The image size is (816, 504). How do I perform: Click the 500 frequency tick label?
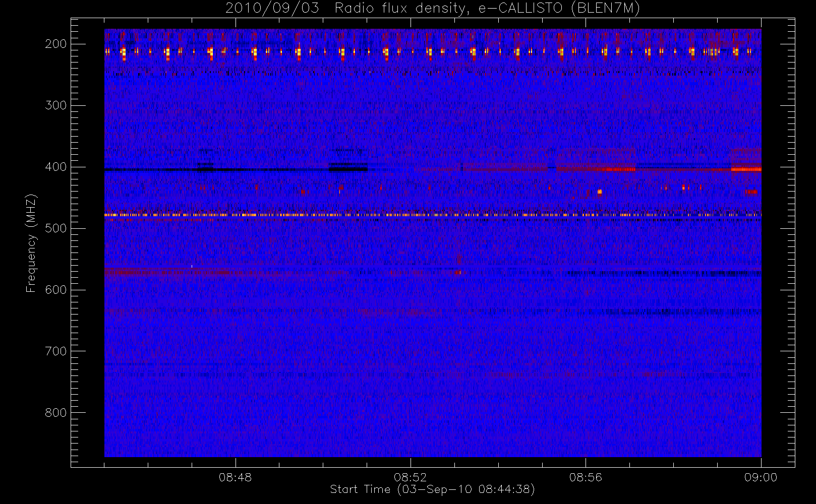click(55, 228)
